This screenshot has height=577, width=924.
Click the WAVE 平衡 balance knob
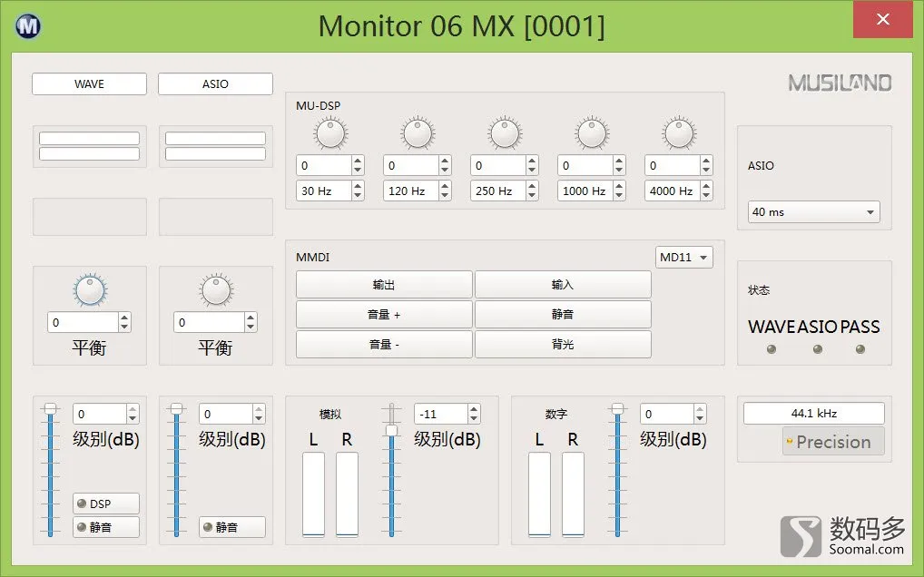tap(90, 289)
